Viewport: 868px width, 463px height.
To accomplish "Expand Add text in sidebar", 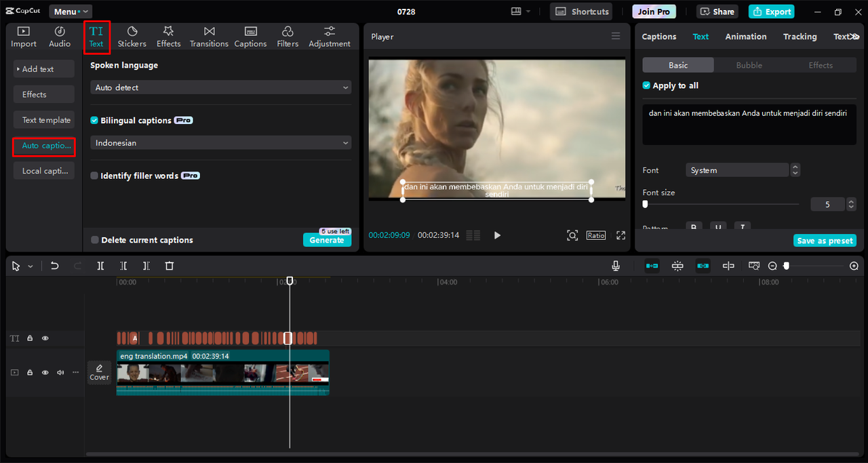I will click(44, 69).
